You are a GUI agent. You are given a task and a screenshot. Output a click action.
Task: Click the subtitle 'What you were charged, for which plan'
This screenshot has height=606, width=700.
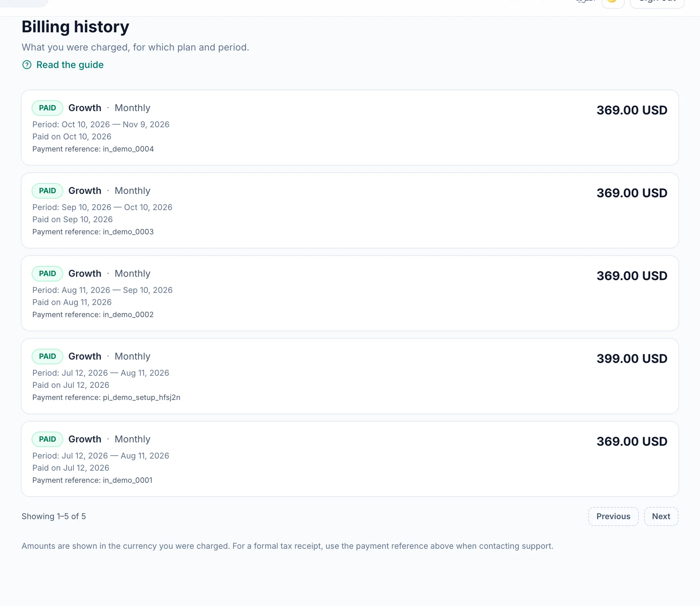point(135,47)
